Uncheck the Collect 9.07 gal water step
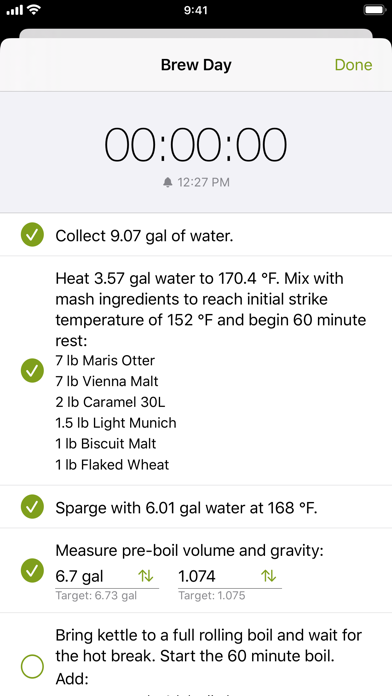The width and height of the screenshot is (392, 696). click(x=32, y=235)
